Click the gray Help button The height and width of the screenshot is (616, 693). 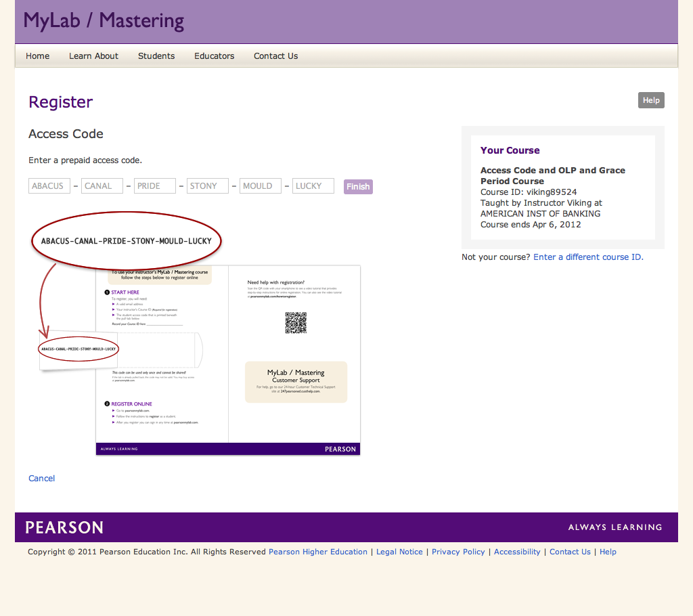[651, 100]
